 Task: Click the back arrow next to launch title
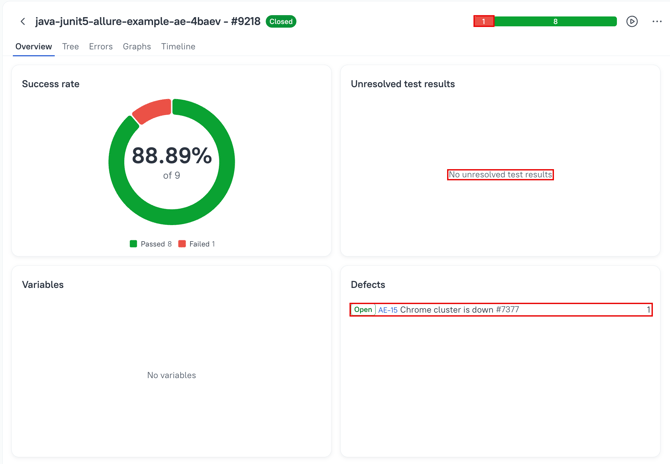point(23,21)
